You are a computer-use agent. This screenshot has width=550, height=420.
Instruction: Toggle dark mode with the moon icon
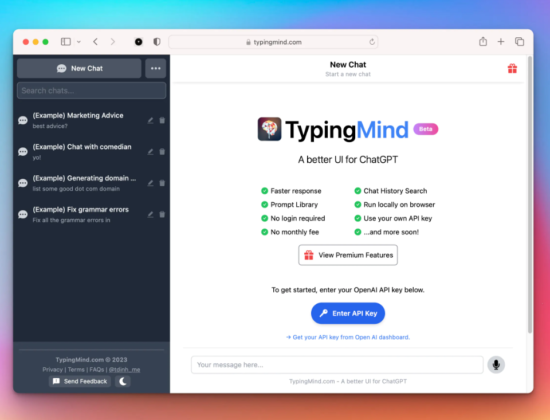123,381
